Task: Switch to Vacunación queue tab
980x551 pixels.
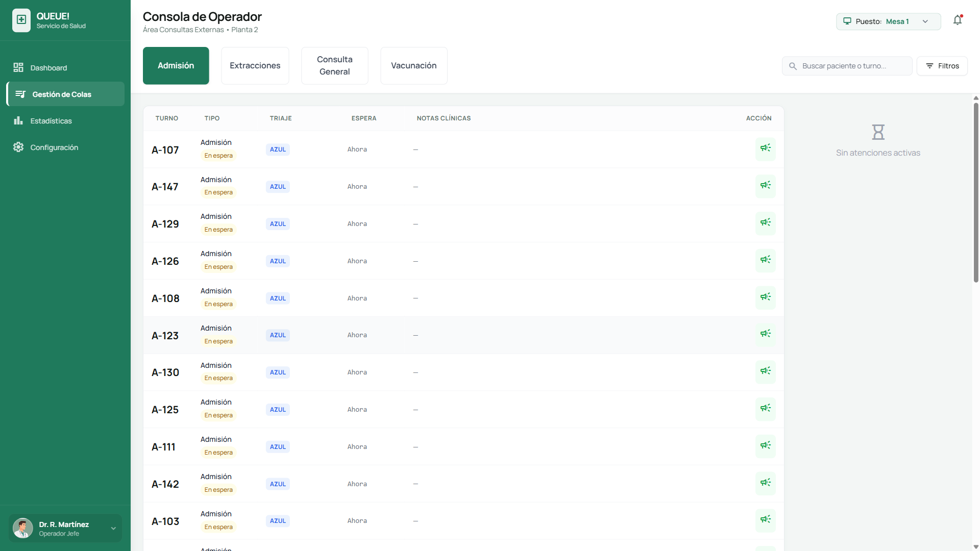Action: point(413,66)
